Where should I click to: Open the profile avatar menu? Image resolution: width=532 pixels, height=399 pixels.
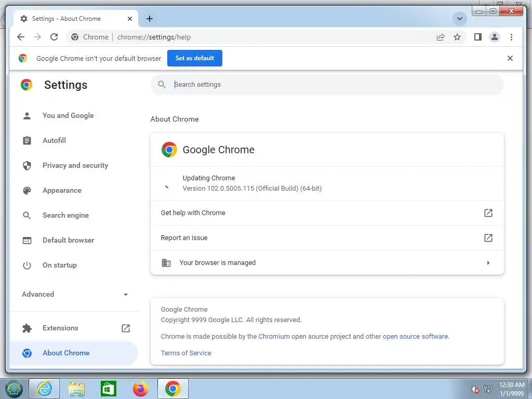pos(495,37)
